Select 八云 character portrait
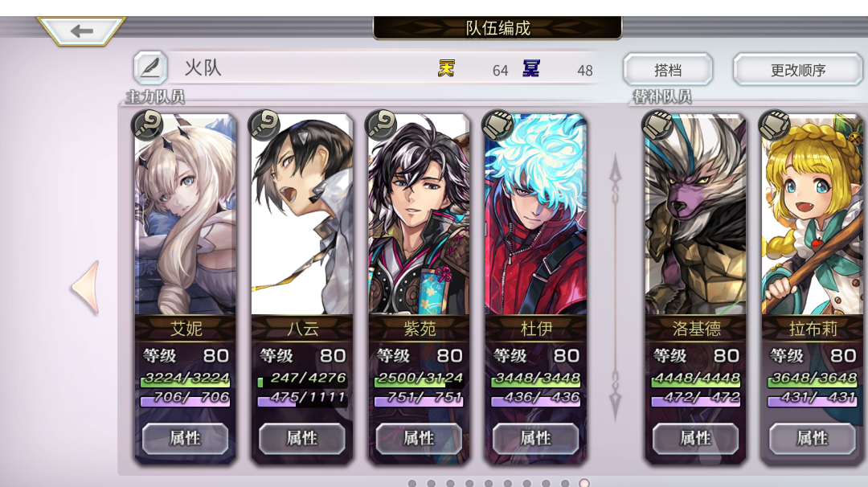Screen dimensions: 868x487 (x=301, y=215)
